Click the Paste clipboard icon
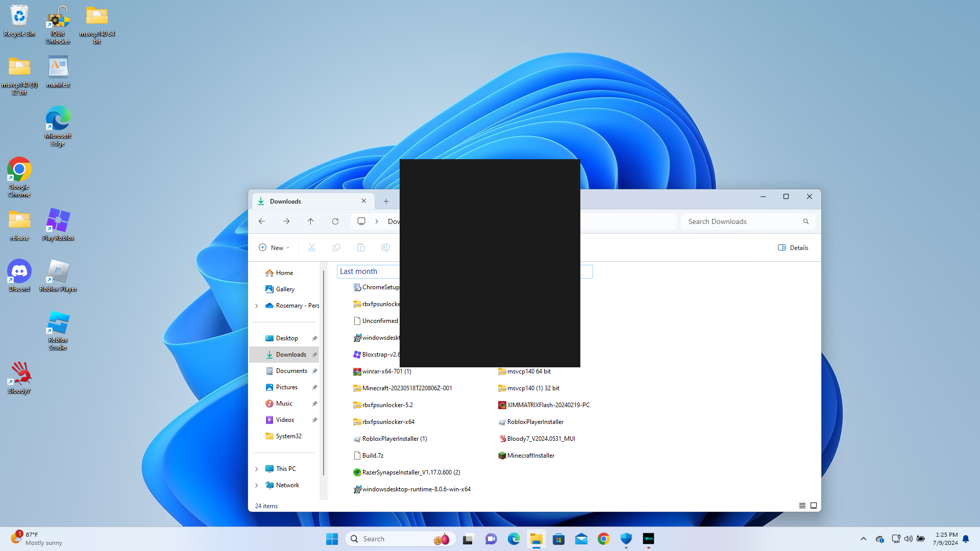Viewport: 980px width, 551px height. tap(361, 247)
